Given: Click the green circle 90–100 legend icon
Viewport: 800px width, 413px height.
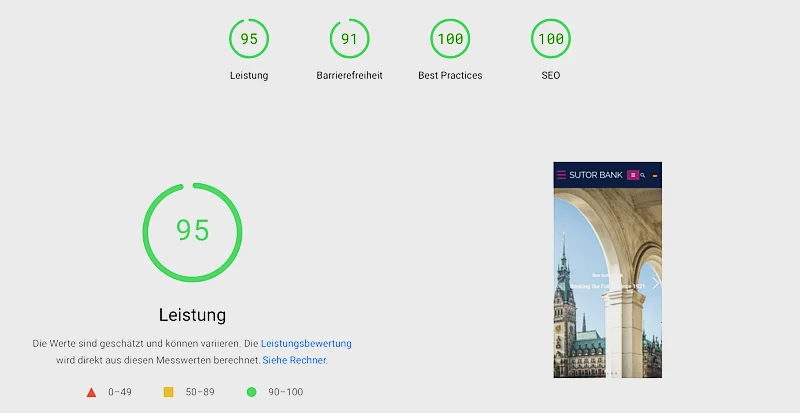Looking at the screenshot, I should tap(251, 392).
